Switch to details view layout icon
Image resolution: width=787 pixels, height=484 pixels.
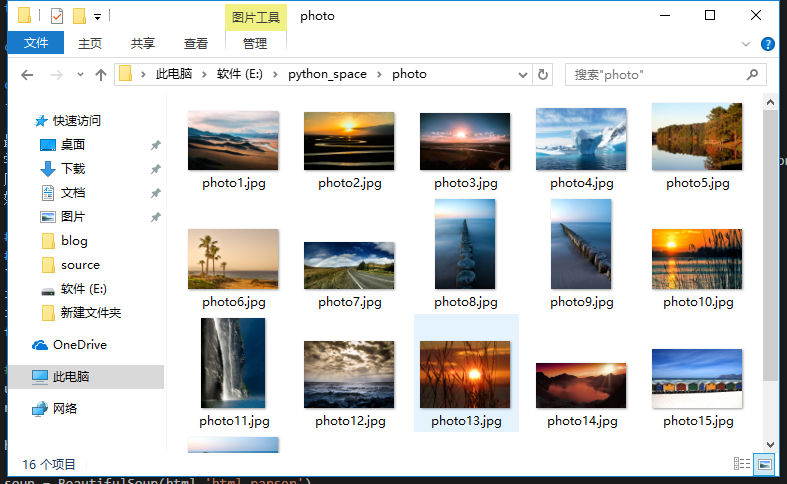[742, 464]
